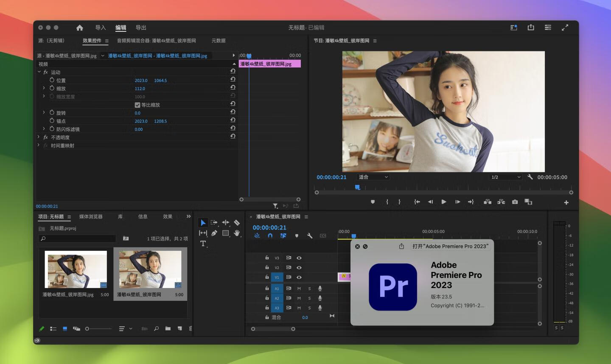This screenshot has width=611, height=364.
Task: Click 打开 "Adobe Premiere Pro 2023" button
Action: [x=450, y=246]
